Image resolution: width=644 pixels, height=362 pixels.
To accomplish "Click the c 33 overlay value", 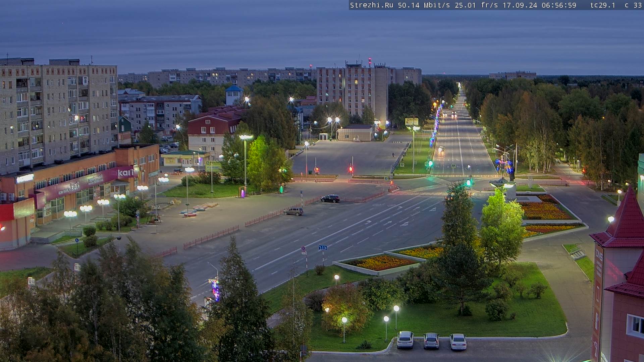I will pos(633,5).
